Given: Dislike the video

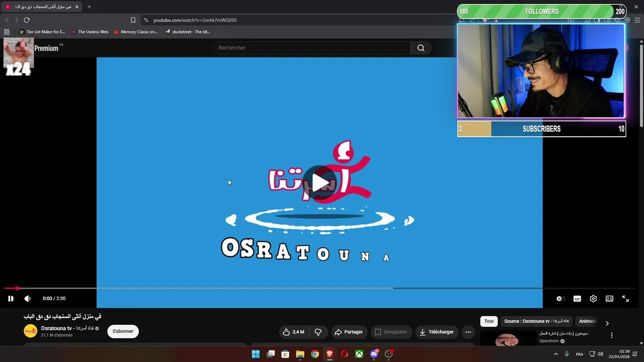Looking at the screenshot, I should tap(318, 332).
